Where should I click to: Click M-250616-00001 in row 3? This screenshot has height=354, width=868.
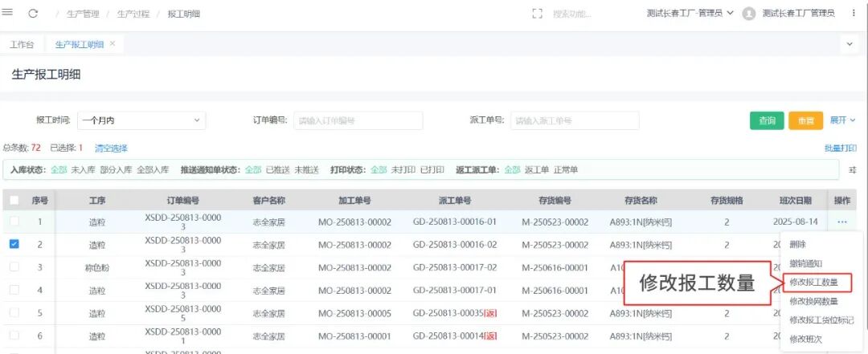(555, 267)
